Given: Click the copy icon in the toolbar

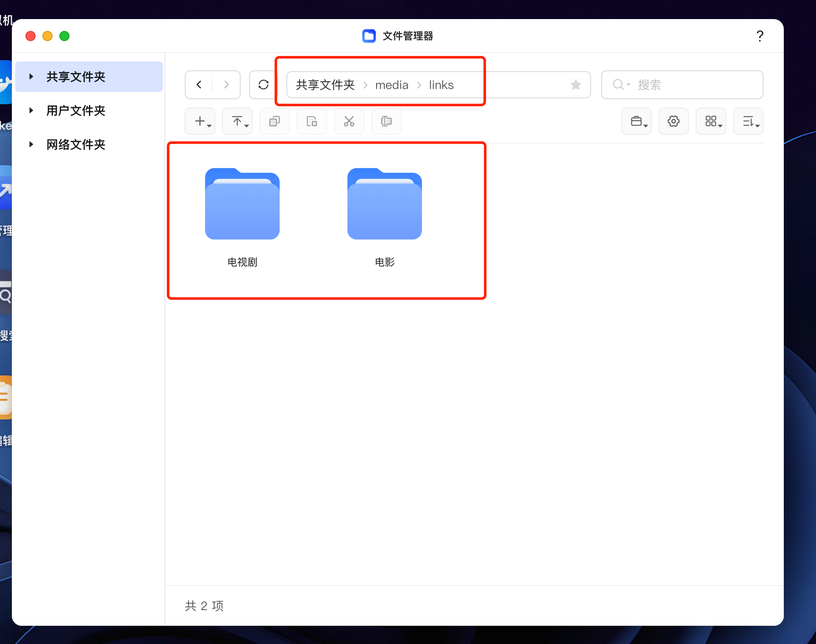Looking at the screenshot, I should coord(275,122).
